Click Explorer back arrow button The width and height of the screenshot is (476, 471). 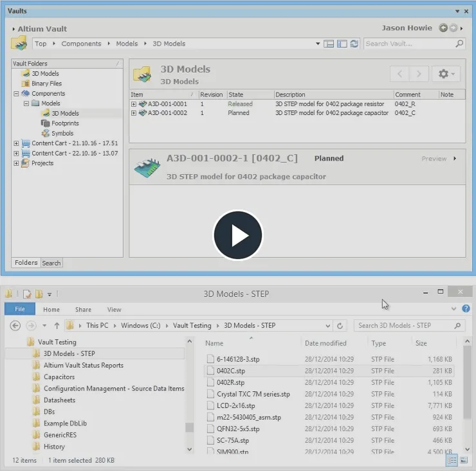pyautogui.click(x=15, y=326)
